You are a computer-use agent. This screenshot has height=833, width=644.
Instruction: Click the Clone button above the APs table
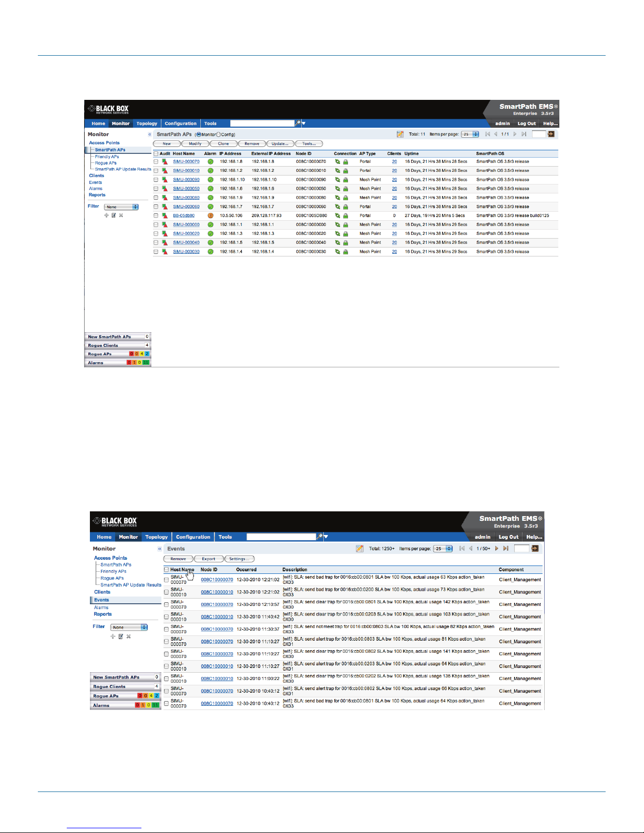[x=223, y=143]
